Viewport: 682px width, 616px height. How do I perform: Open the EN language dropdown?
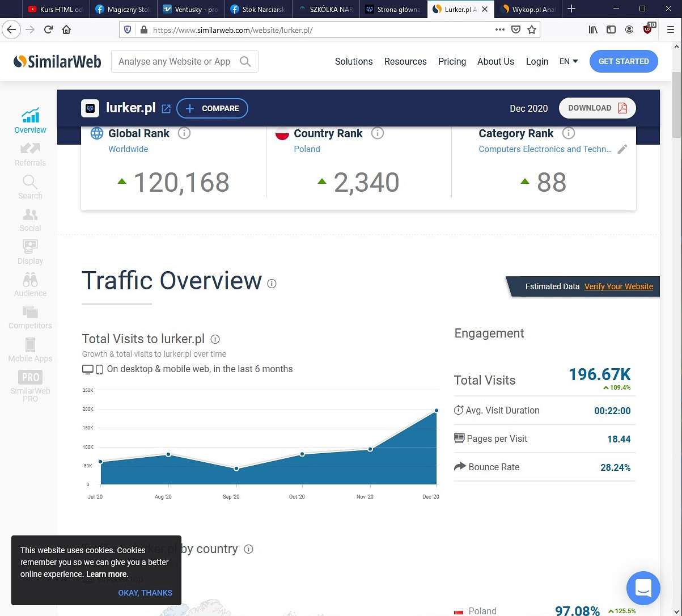[x=569, y=61]
